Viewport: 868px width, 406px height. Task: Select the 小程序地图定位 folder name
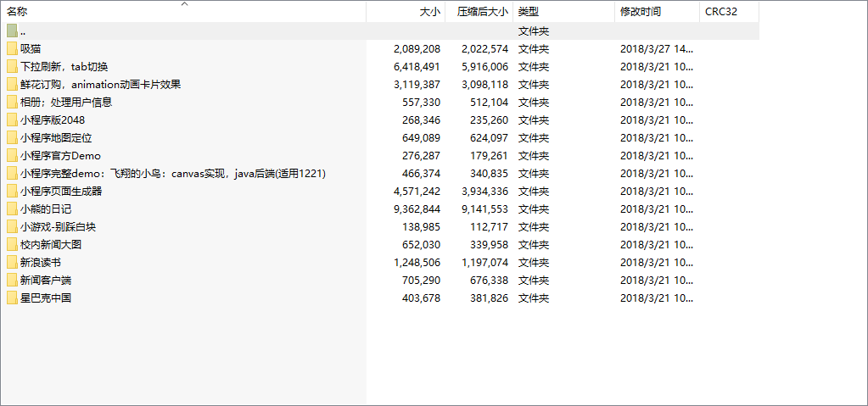point(56,137)
